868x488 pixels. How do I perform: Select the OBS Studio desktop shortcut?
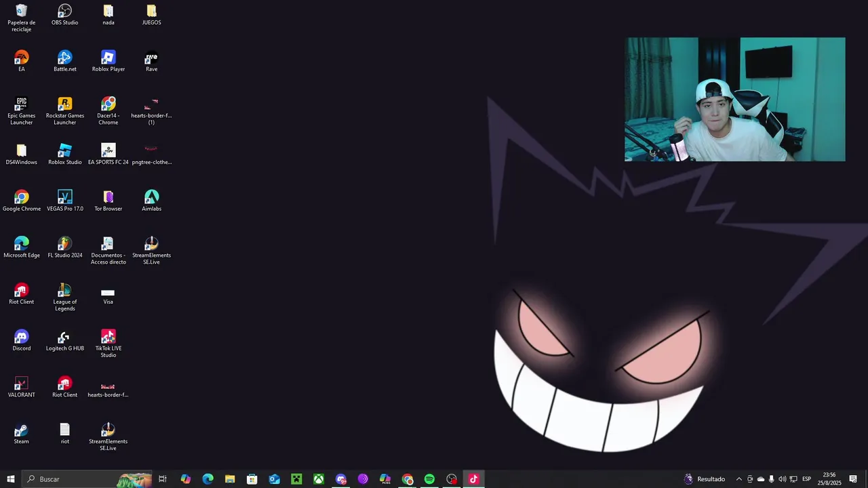65,15
